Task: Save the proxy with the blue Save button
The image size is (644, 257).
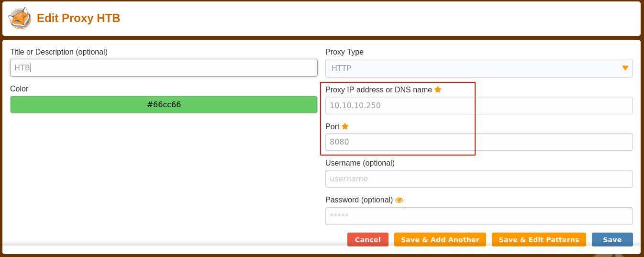Action: pos(612,240)
